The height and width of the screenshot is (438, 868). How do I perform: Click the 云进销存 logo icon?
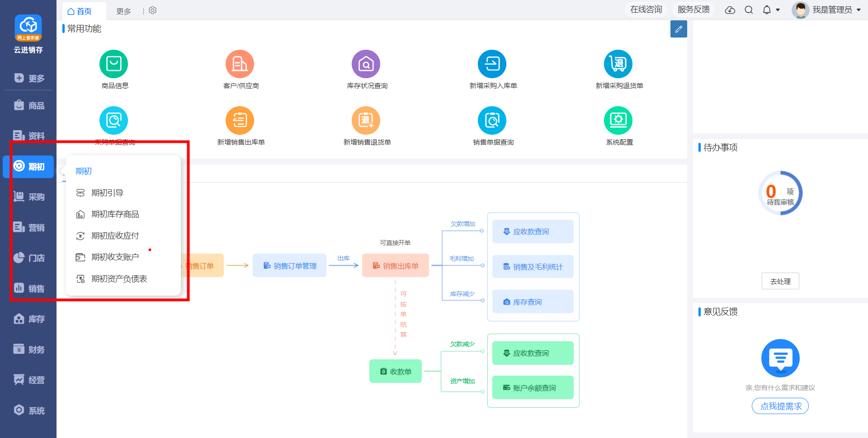(28, 28)
